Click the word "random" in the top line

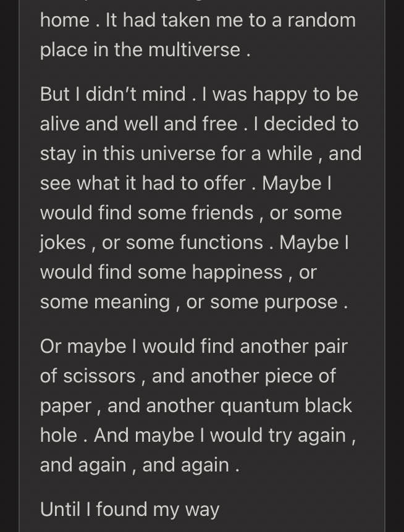pos(322,20)
